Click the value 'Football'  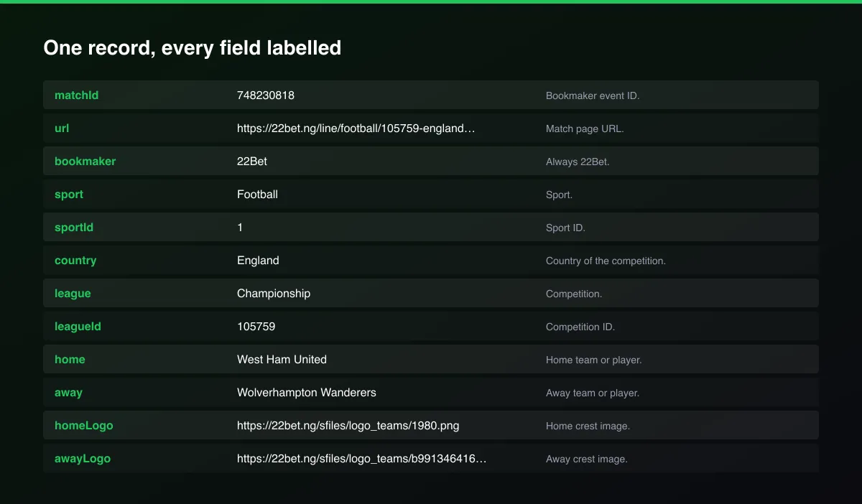tap(257, 194)
